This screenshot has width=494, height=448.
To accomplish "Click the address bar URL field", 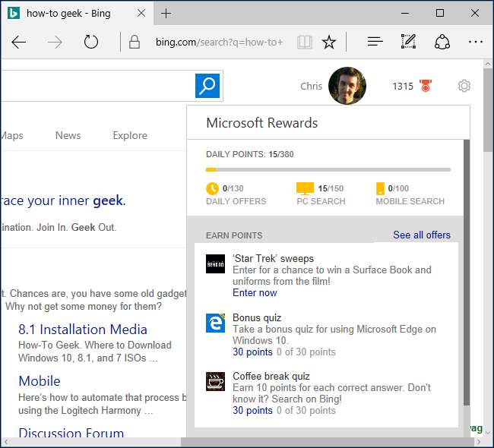I will click(217, 43).
